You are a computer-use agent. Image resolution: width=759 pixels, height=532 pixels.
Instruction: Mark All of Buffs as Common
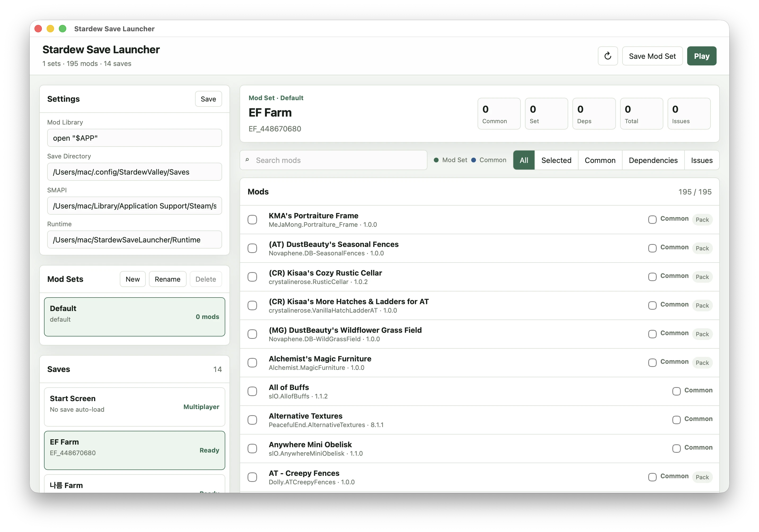[676, 391]
